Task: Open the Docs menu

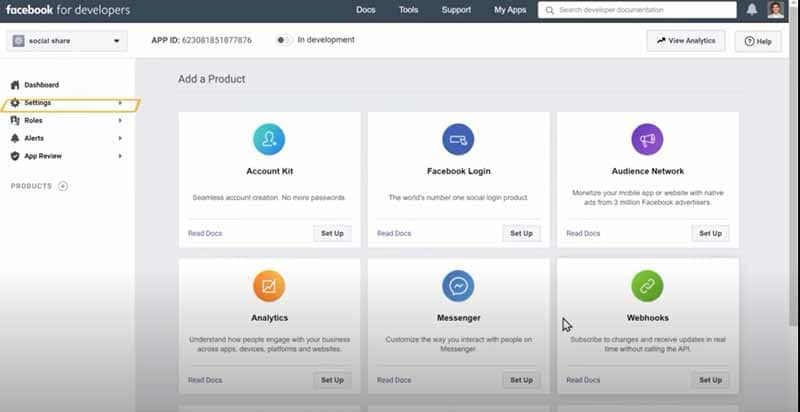Action: pos(365,10)
